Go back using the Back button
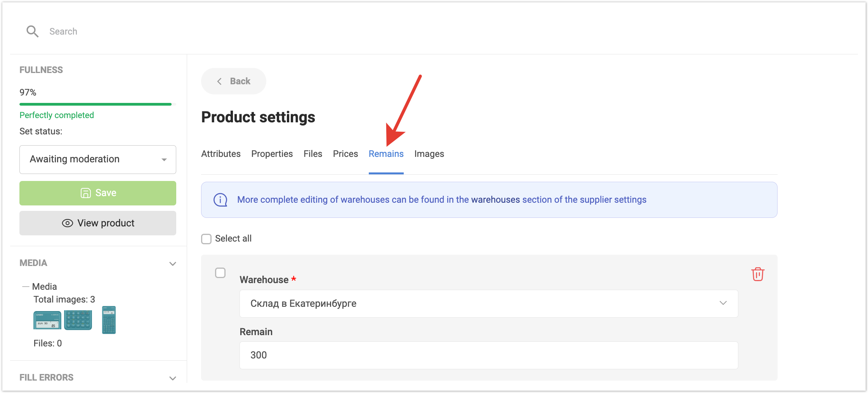Screen dimensions: 868x393 pos(233,81)
